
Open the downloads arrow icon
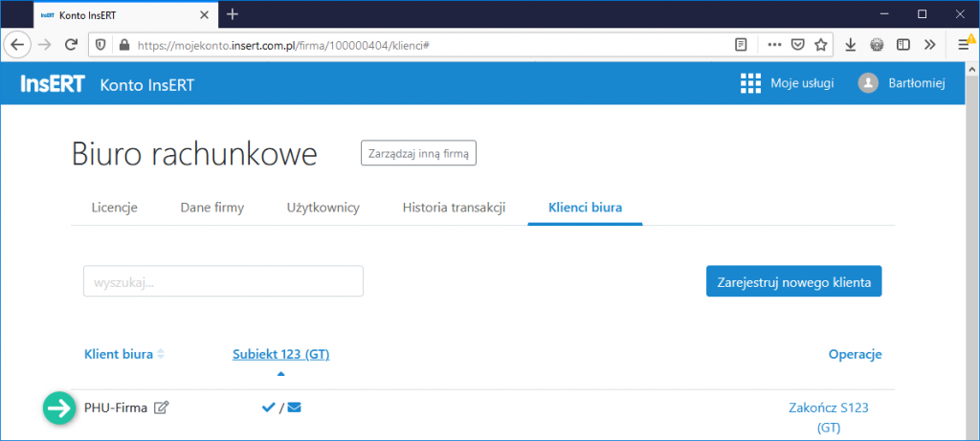[x=851, y=44]
